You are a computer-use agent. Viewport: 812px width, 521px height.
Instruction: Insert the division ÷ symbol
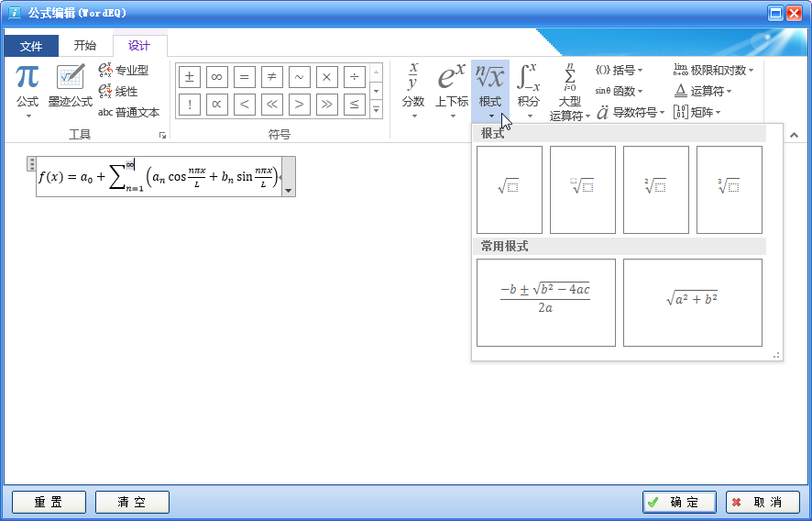[354, 77]
